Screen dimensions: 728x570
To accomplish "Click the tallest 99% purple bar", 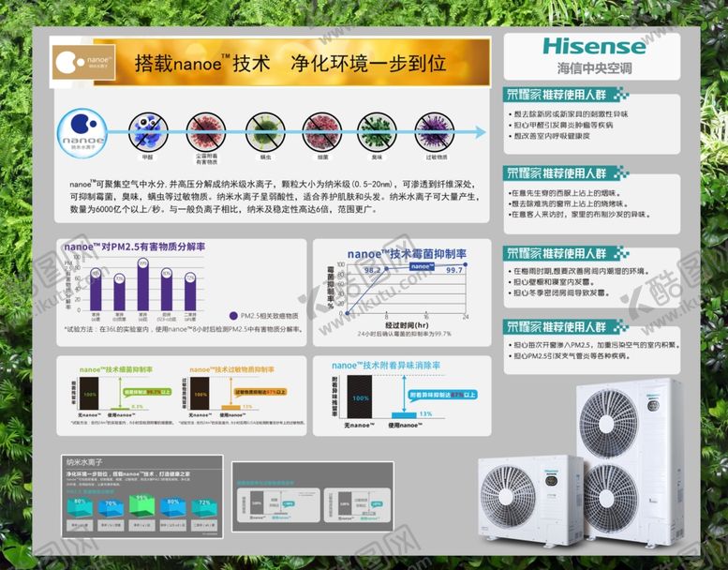I will [x=143, y=285].
